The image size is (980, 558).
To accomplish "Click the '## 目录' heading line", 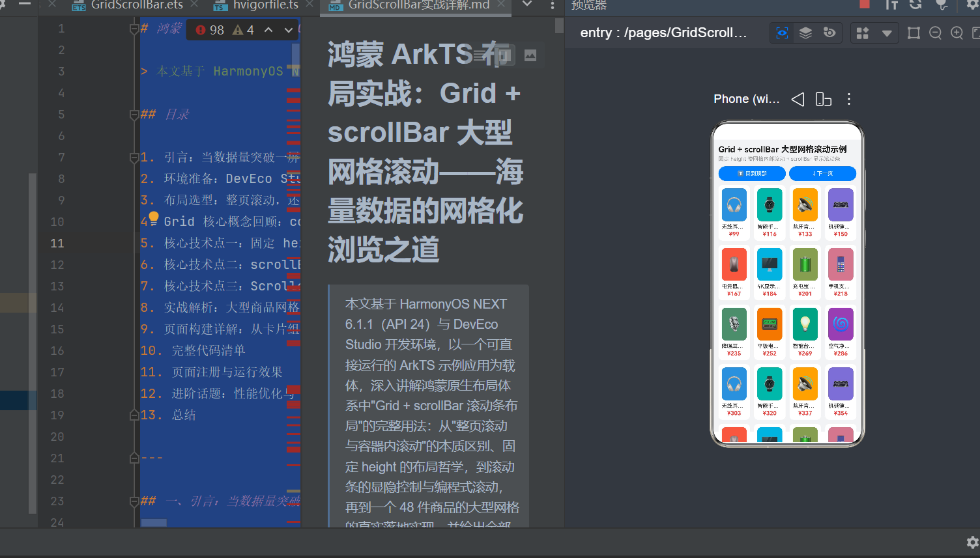I will [x=166, y=115].
